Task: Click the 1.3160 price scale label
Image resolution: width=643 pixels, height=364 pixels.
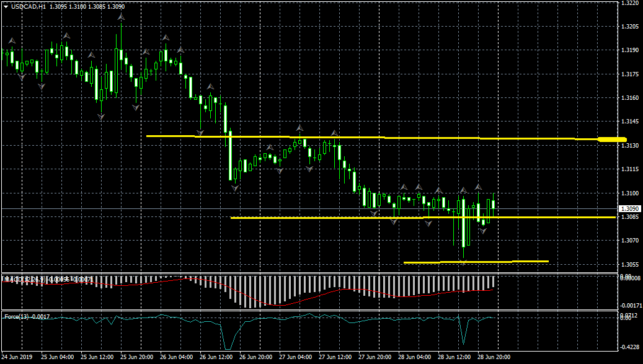Action: 629,98
